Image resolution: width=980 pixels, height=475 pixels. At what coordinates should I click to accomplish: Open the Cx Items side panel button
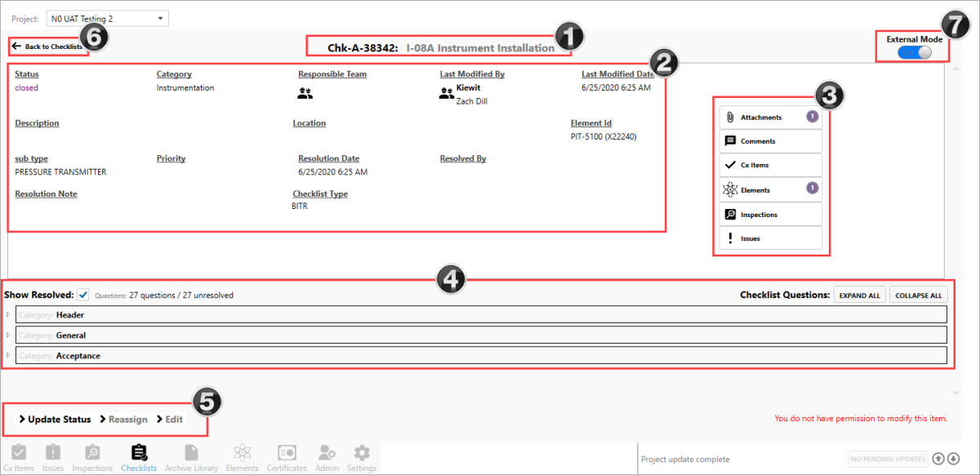[770, 165]
